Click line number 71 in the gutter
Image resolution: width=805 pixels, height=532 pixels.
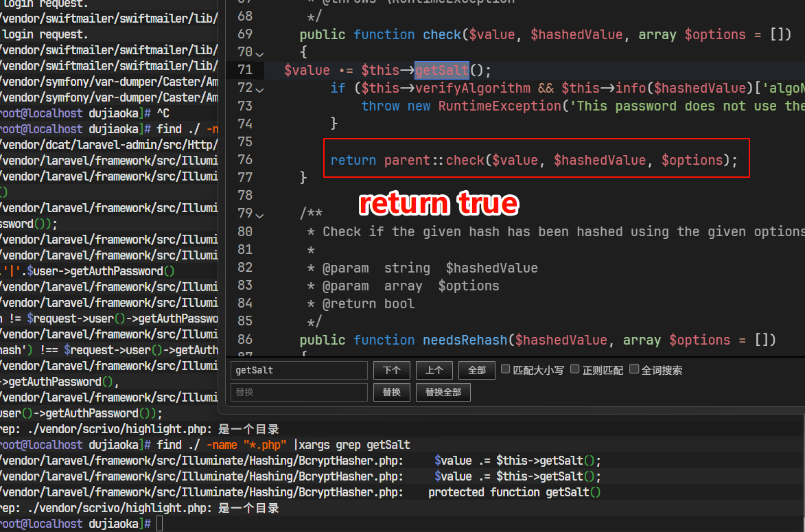click(x=245, y=70)
